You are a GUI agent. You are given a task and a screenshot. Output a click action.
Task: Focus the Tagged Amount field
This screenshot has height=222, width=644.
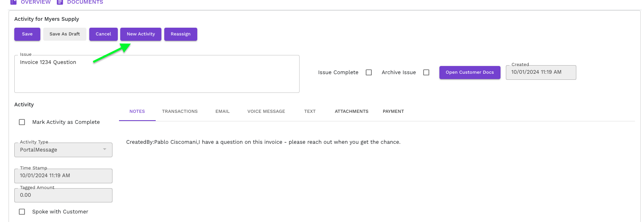[63, 195]
